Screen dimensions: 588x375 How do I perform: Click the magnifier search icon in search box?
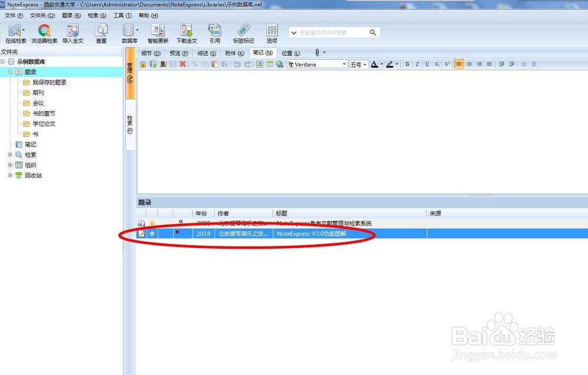[373, 33]
